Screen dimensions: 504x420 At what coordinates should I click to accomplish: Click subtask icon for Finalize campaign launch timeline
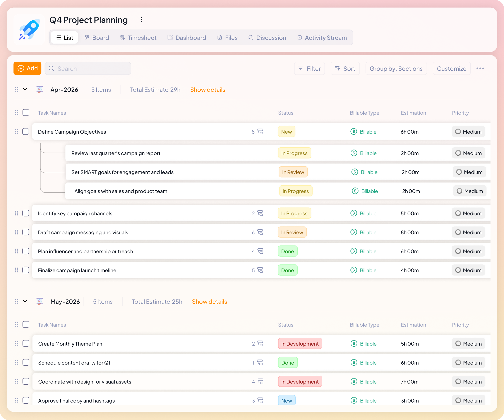click(x=261, y=270)
